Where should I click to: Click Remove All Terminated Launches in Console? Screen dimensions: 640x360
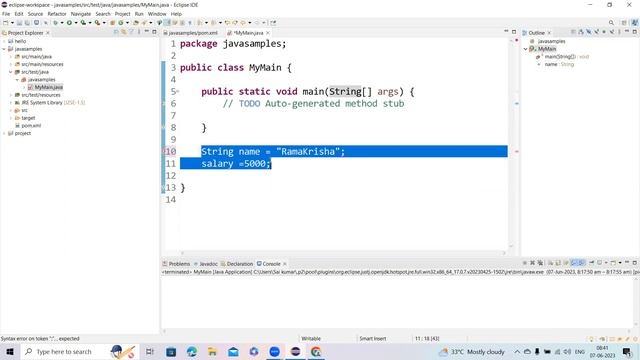pos(540,263)
